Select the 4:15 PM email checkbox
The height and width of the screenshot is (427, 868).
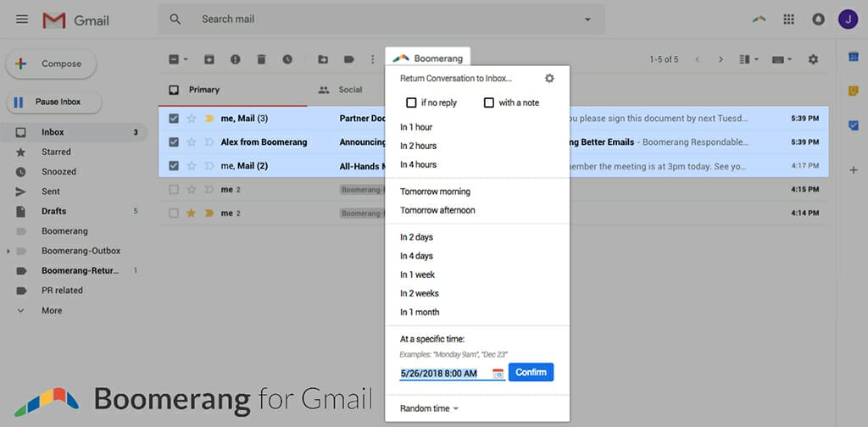click(174, 190)
